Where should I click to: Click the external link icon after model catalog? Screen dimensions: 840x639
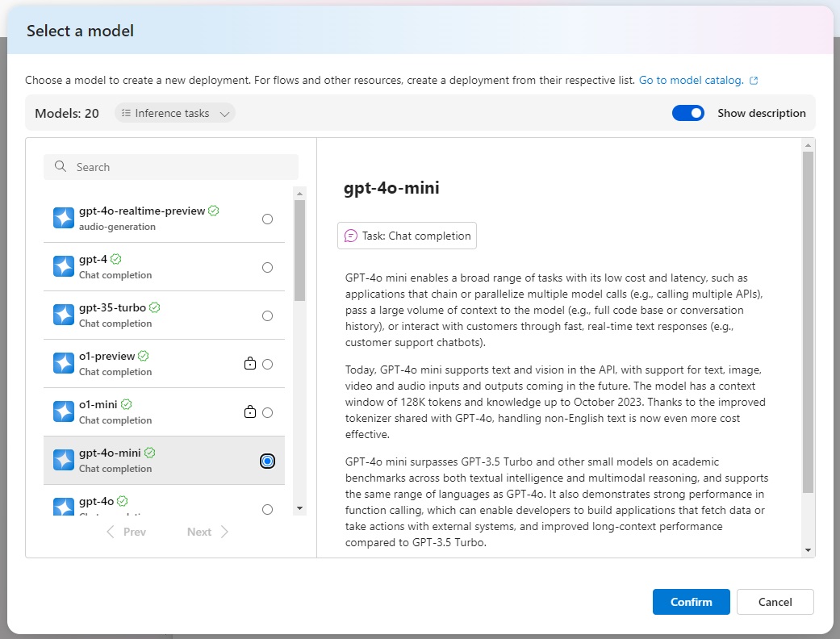click(754, 81)
